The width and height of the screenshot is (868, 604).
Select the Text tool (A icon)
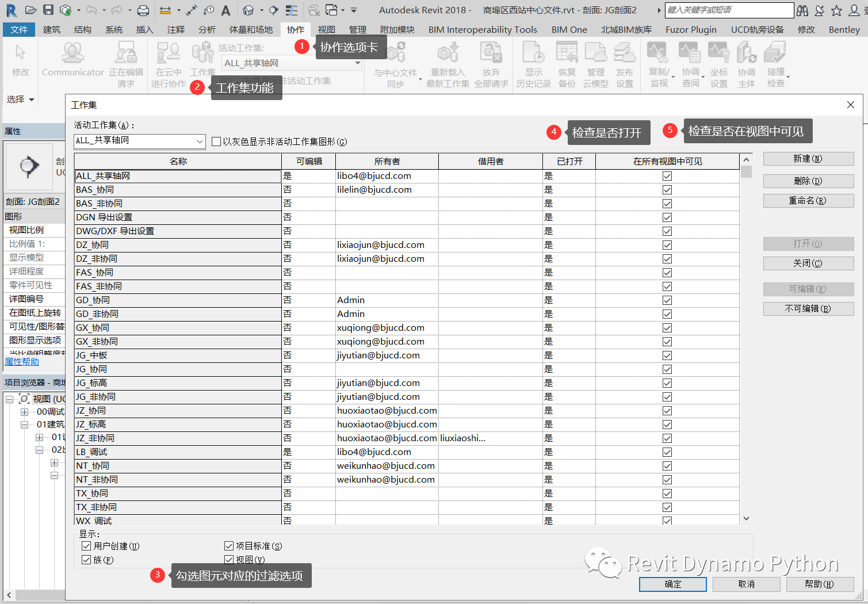click(x=226, y=10)
